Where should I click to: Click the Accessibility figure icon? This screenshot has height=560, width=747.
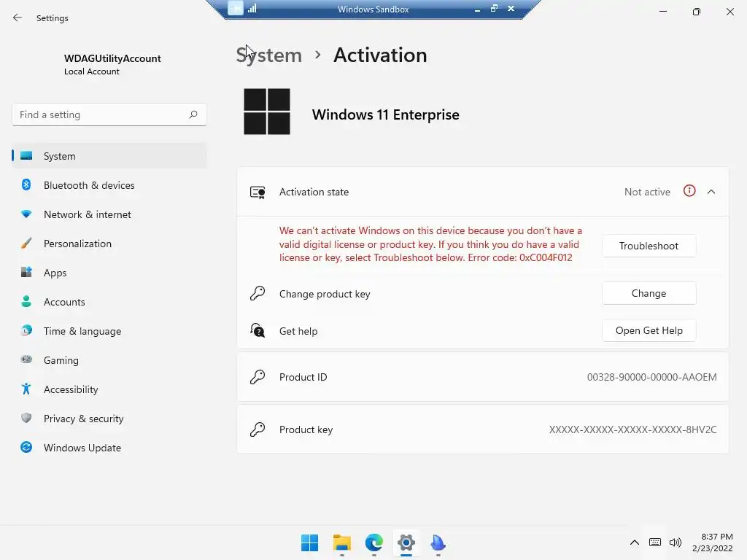tap(26, 389)
